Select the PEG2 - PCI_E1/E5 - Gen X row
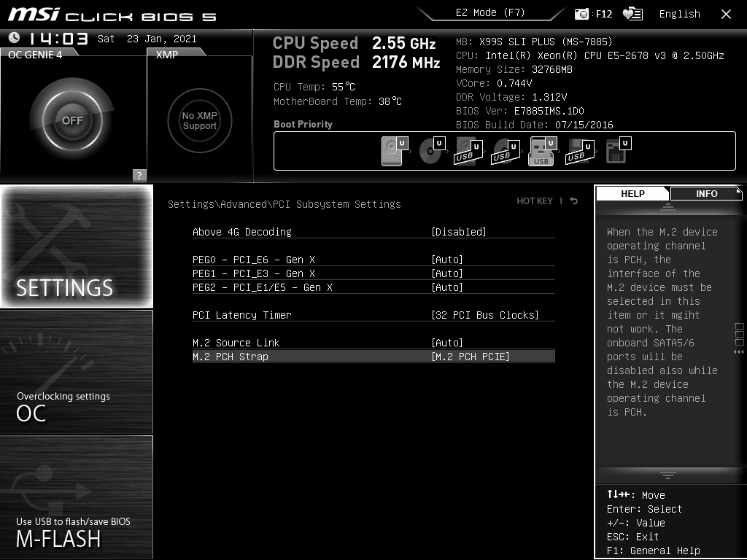The height and width of the screenshot is (560, 747). 373,287
